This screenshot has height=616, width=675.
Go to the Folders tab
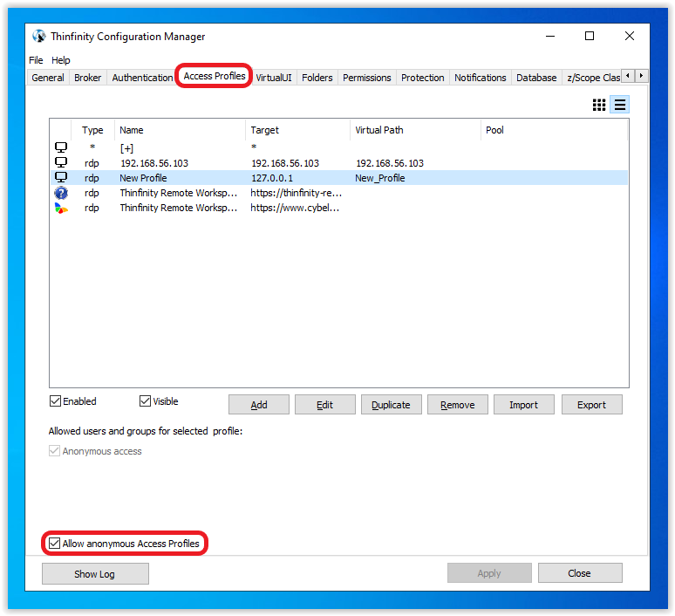pyautogui.click(x=317, y=78)
